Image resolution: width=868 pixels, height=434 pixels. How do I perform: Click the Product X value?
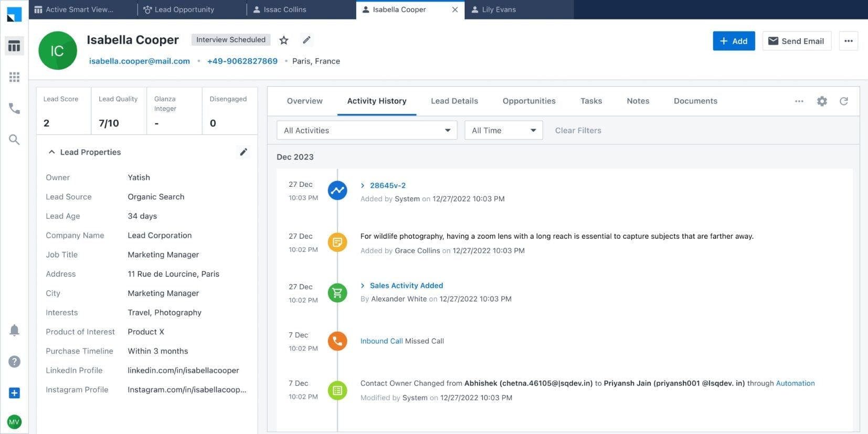pyautogui.click(x=146, y=332)
